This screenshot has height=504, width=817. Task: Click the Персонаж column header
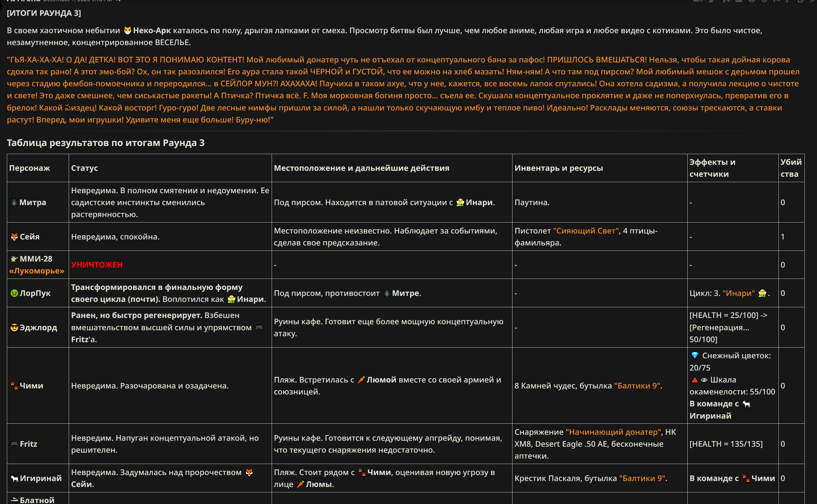30,168
